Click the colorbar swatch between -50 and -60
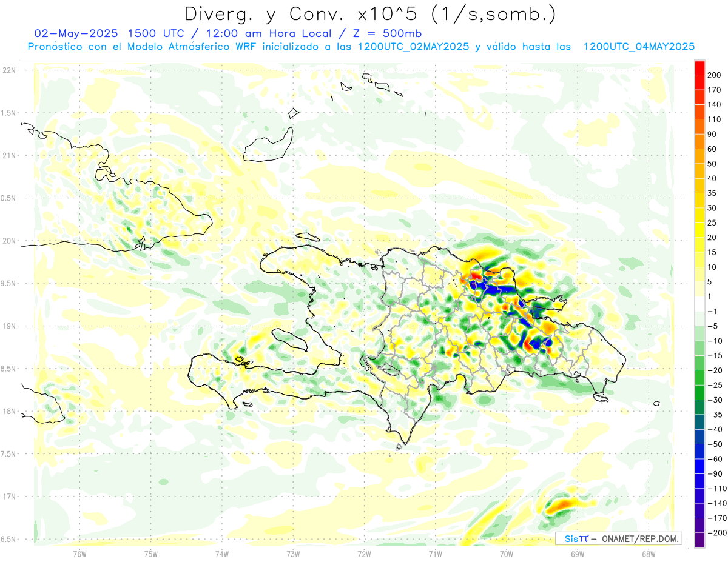Viewport: 728px width, 562px height. coord(699,452)
